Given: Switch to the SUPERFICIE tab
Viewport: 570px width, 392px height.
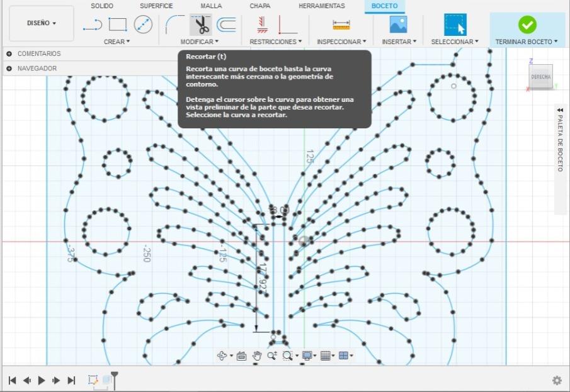Looking at the screenshot, I should click(x=156, y=6).
